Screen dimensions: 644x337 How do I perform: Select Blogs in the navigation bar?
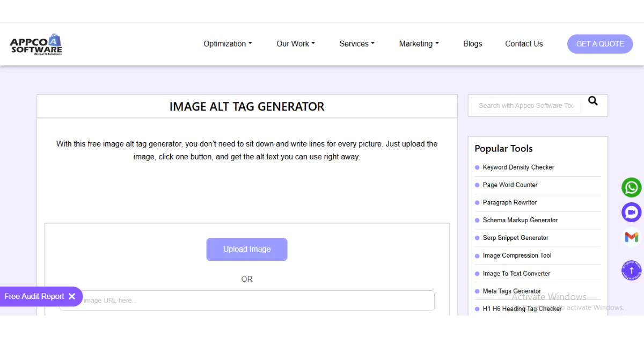click(x=472, y=43)
